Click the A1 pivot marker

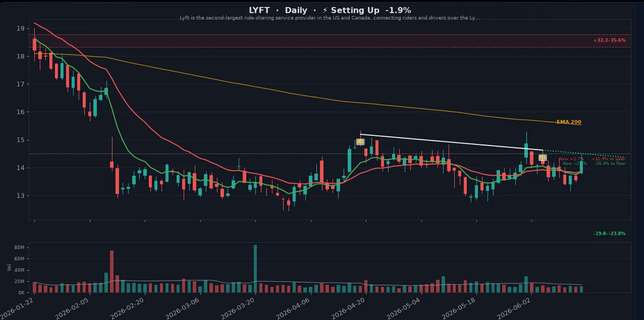360,142
